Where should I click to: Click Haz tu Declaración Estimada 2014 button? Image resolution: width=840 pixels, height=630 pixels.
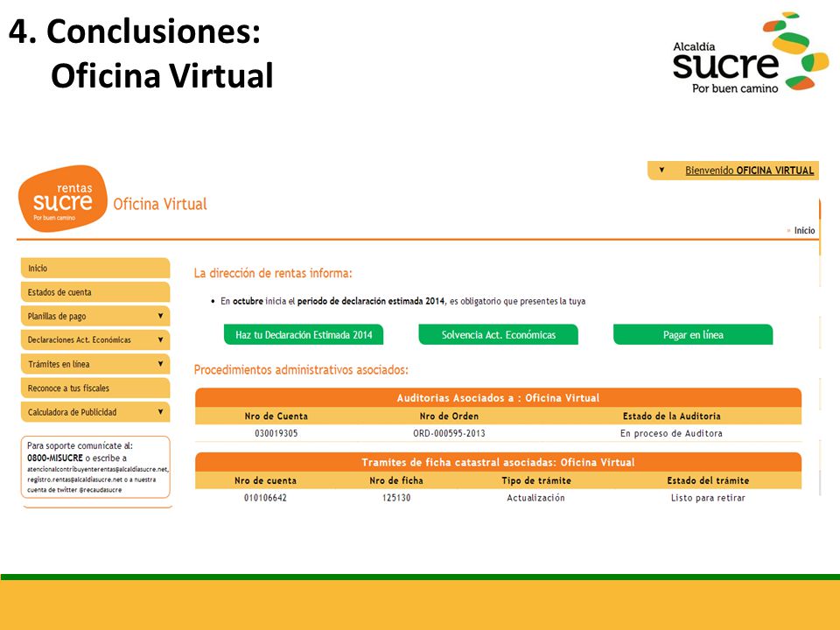(x=304, y=334)
